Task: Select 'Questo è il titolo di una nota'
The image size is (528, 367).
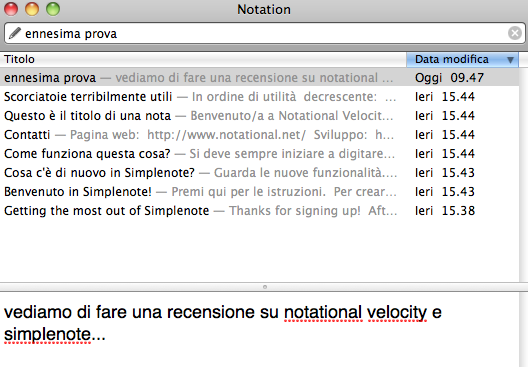Action: click(x=259, y=115)
